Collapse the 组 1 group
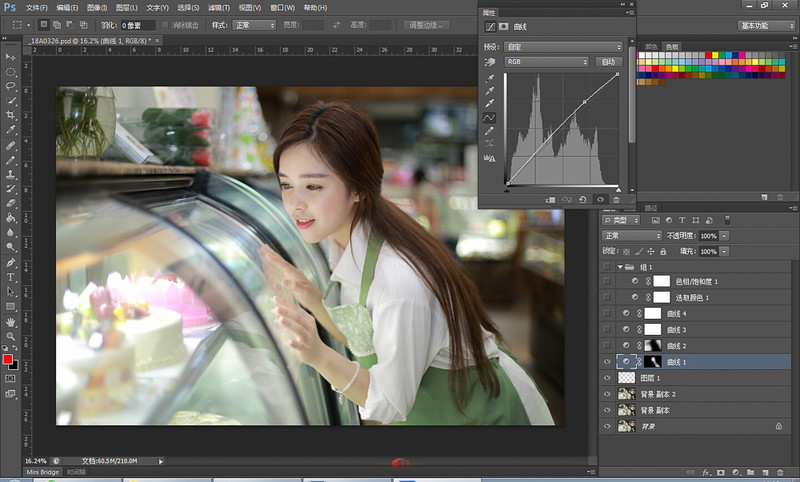Image resolution: width=800 pixels, height=482 pixels. [x=620, y=267]
